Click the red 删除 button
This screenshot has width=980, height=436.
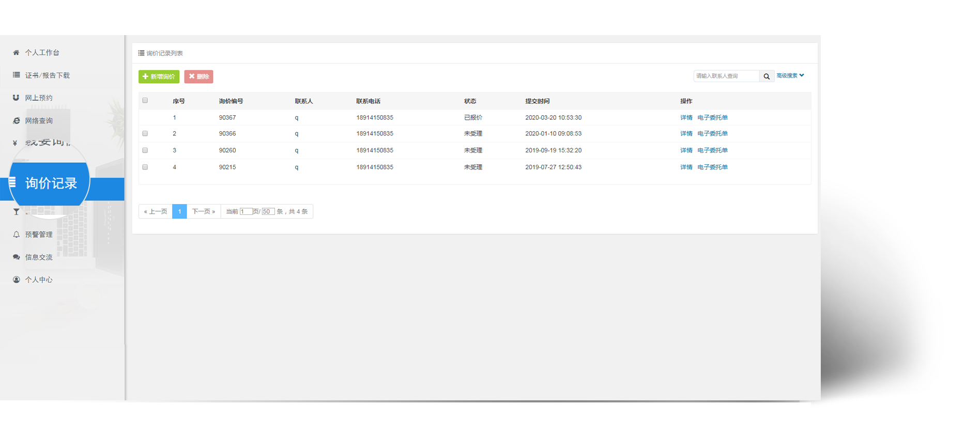pos(198,76)
